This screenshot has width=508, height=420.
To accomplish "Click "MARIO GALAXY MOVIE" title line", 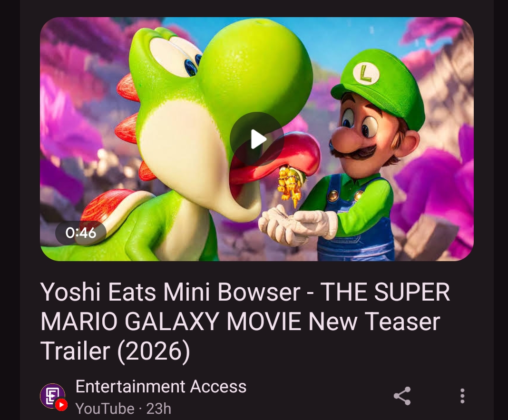I will (x=171, y=322).
